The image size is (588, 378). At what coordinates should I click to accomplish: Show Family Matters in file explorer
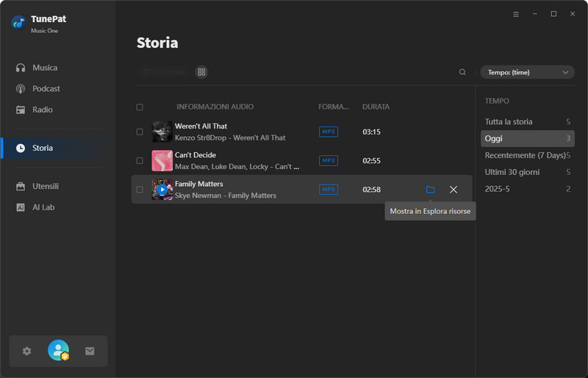(430, 190)
